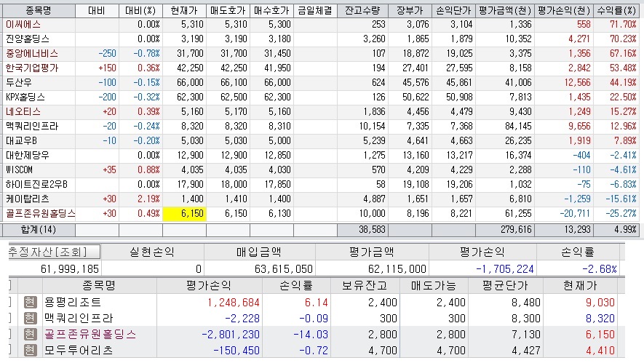Select the 이씨에스 stock row name
This screenshot has height=363, width=644.
point(23,25)
